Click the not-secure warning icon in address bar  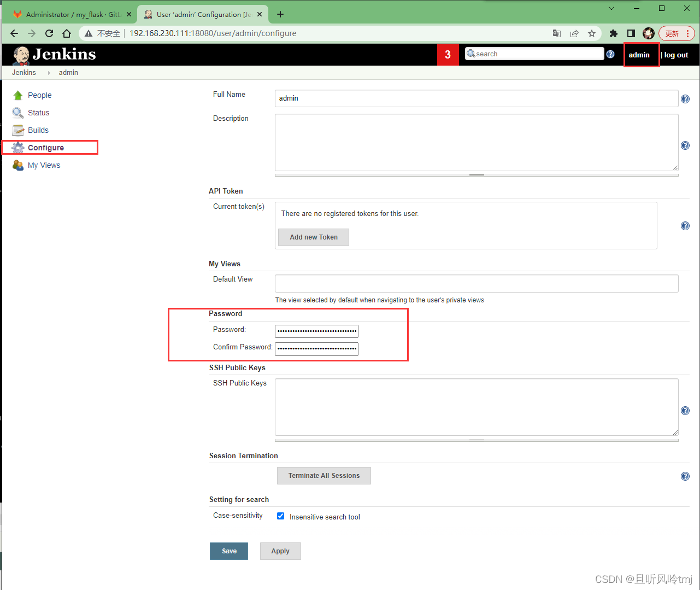click(x=89, y=33)
